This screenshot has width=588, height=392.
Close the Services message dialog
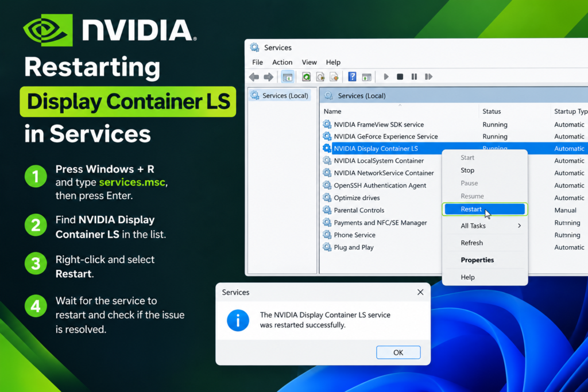pos(420,292)
